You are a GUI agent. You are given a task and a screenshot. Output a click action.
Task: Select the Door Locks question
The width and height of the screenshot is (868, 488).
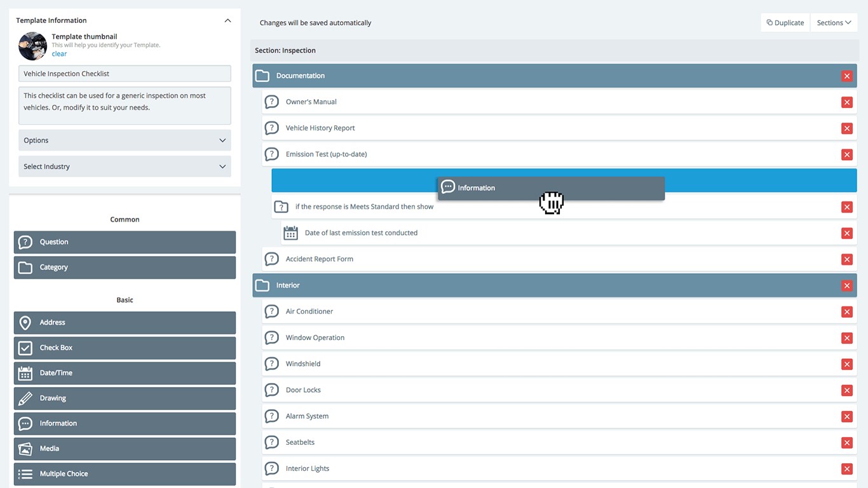pyautogui.click(x=559, y=390)
